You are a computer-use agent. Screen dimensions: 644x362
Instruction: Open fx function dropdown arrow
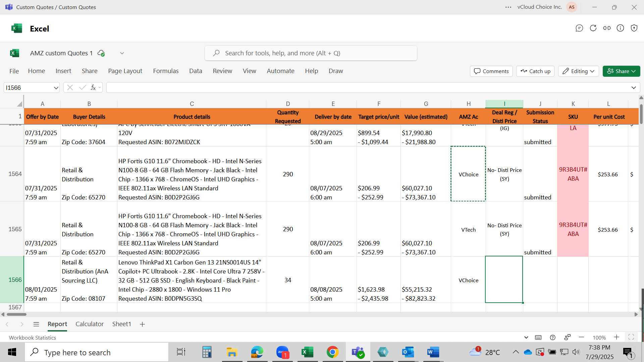tap(100, 88)
